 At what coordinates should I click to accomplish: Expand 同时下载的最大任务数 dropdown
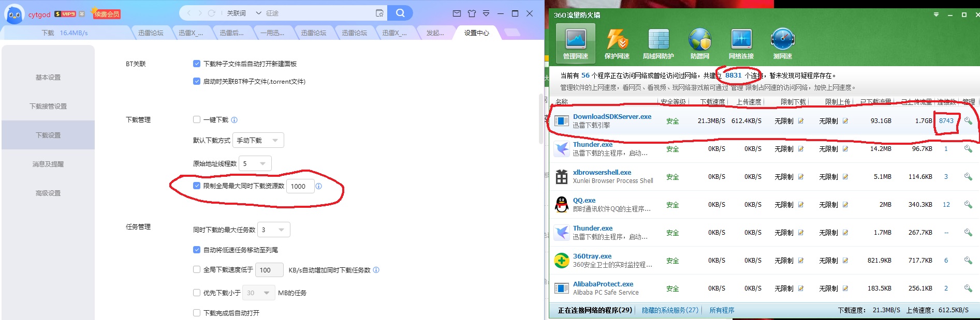tap(273, 230)
